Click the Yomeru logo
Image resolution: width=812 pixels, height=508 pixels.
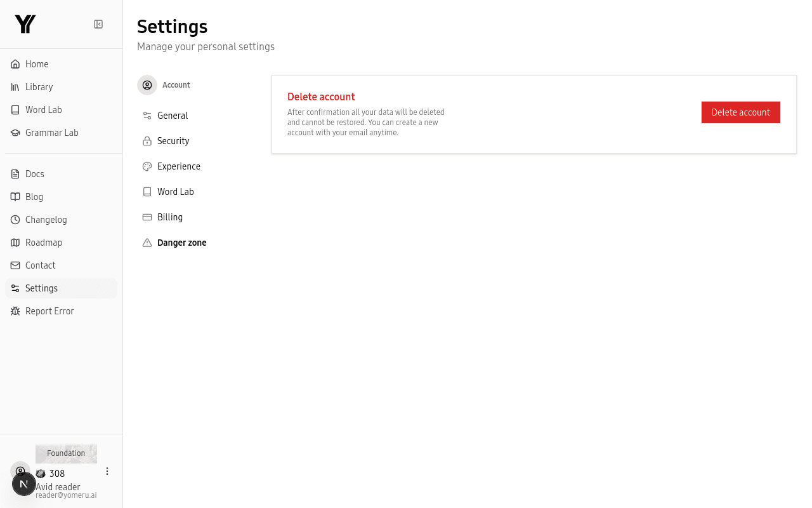(x=25, y=23)
